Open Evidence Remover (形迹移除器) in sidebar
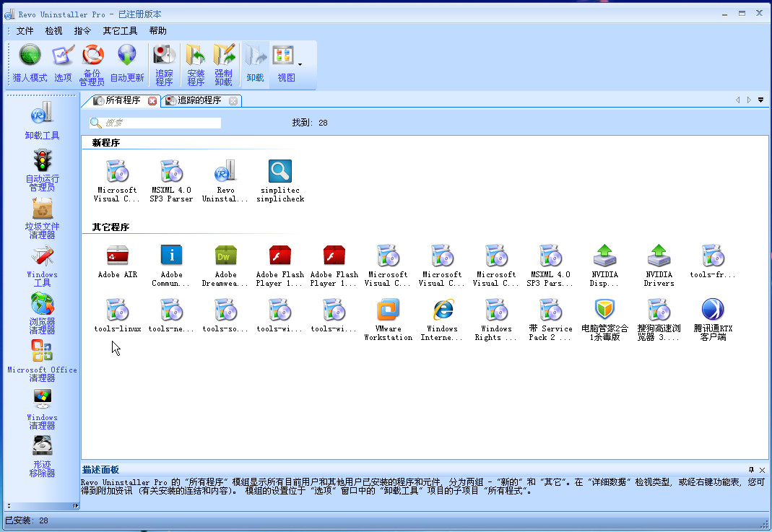This screenshot has height=532, width=772. pyautogui.click(x=42, y=456)
